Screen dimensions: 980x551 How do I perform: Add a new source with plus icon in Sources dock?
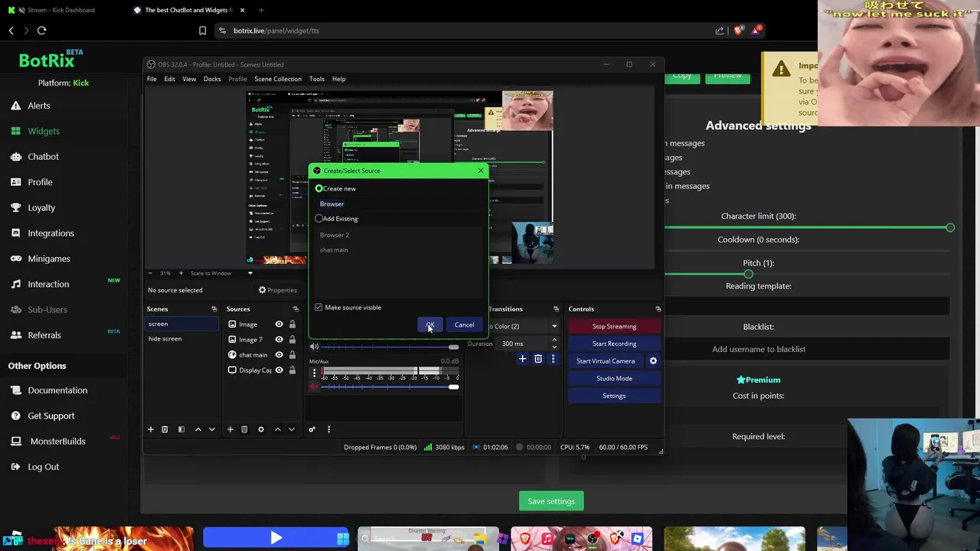[x=230, y=429]
